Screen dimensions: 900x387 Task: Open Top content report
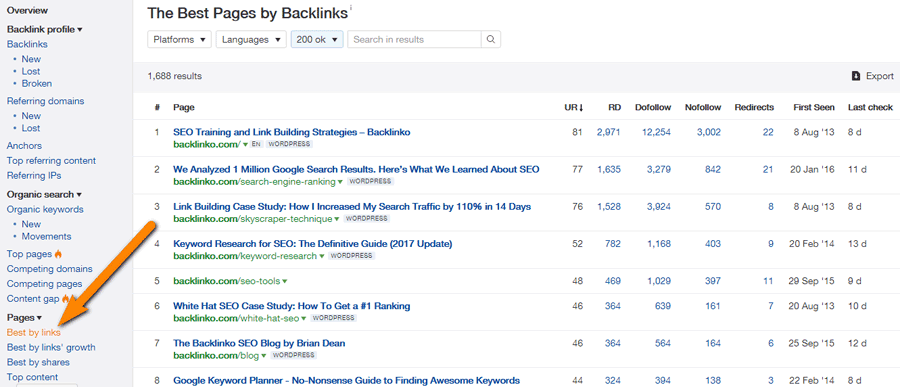coord(32,377)
